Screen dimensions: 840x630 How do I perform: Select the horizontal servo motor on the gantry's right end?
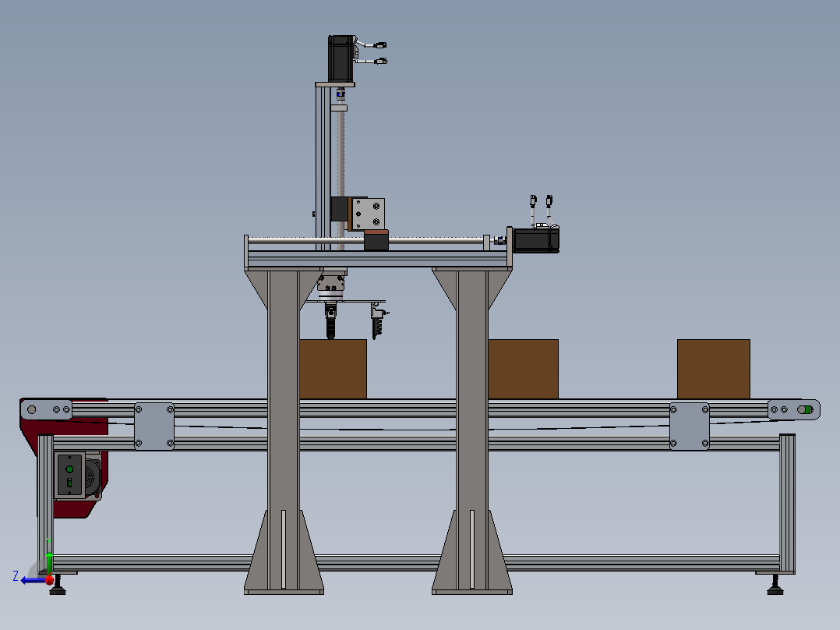pos(535,239)
